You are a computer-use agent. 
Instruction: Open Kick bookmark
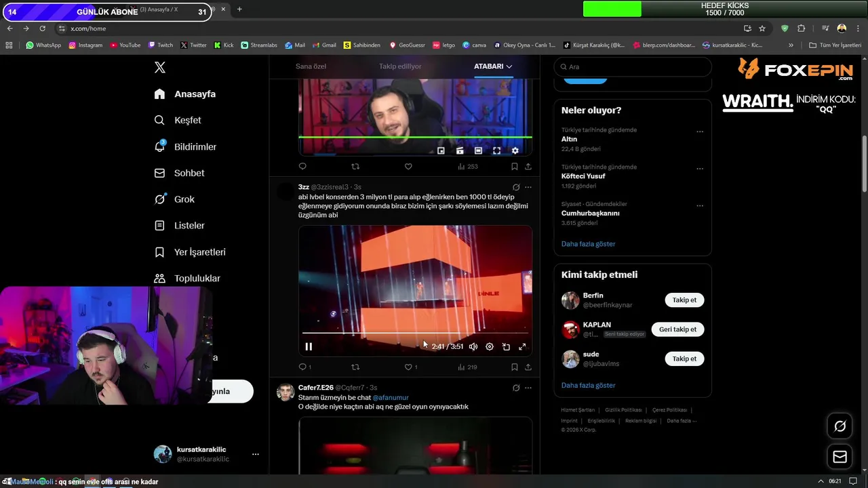point(224,45)
